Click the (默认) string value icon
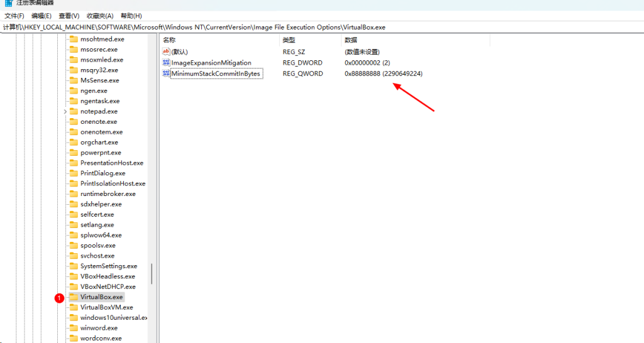 pyautogui.click(x=166, y=52)
